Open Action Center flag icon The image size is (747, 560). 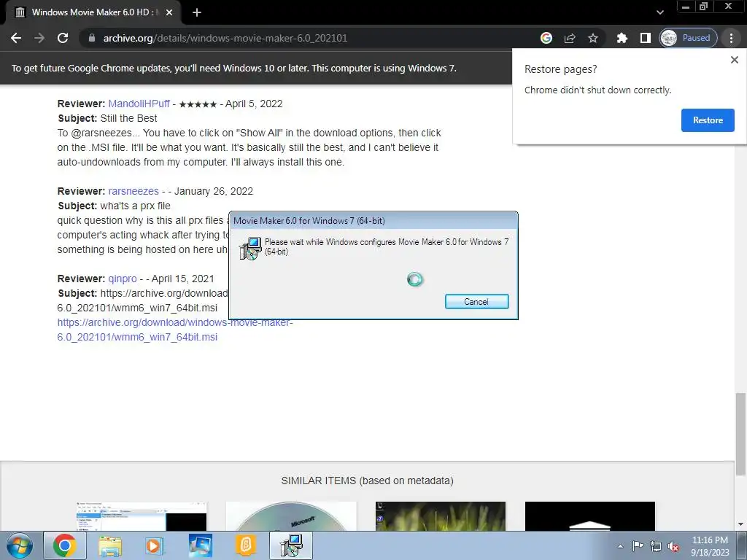pos(638,546)
